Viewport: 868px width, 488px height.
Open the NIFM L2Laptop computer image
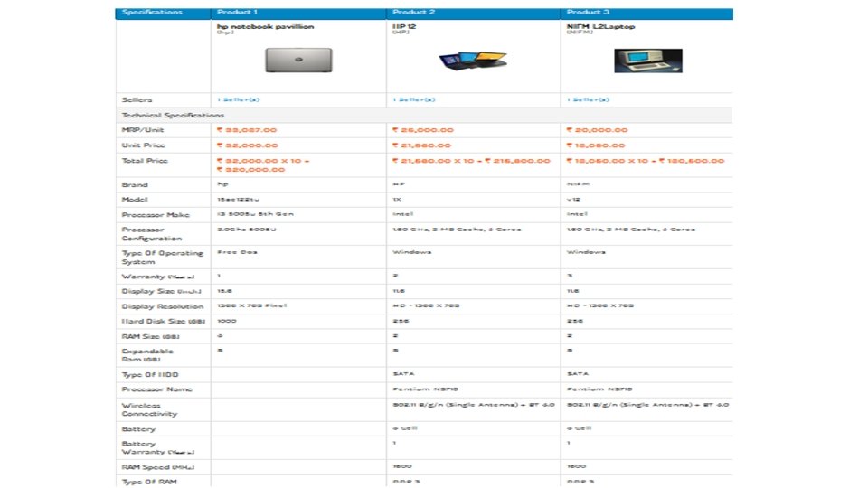(x=648, y=61)
